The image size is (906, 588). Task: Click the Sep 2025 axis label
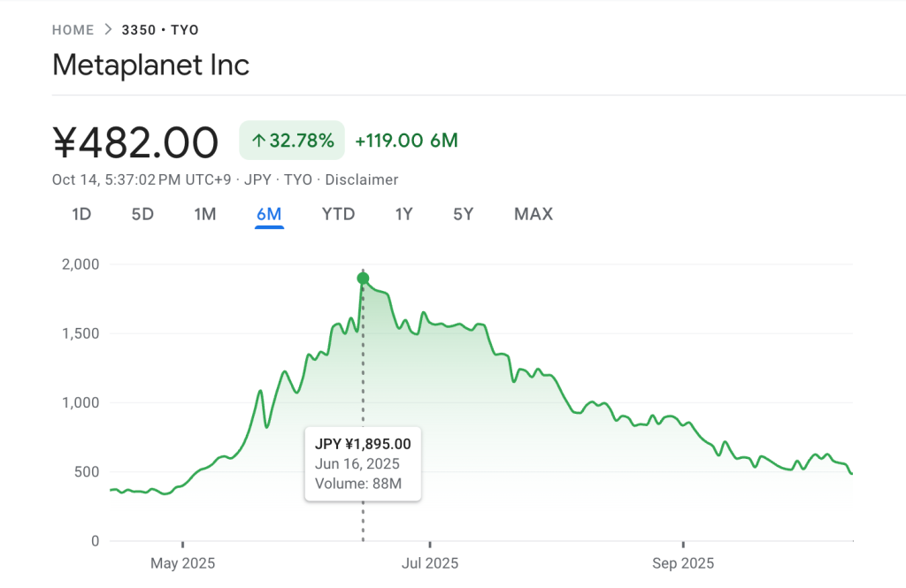683,563
